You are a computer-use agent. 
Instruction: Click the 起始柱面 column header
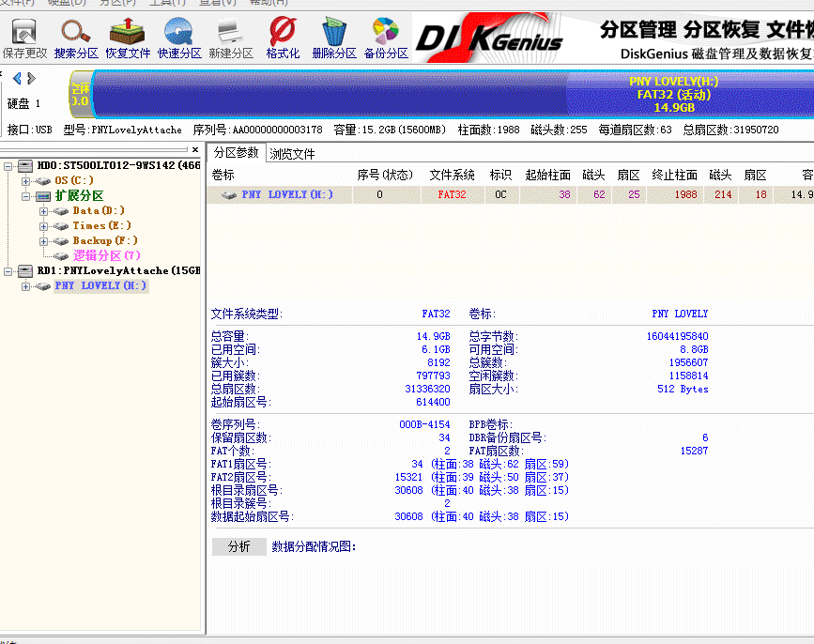[x=547, y=175]
